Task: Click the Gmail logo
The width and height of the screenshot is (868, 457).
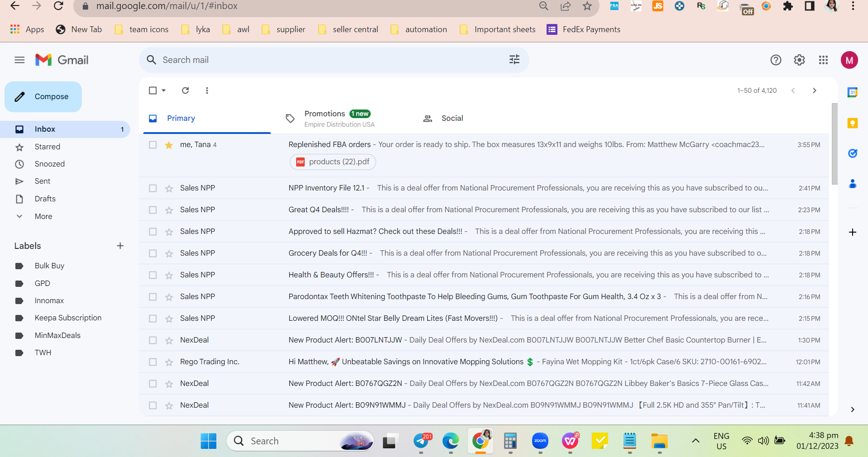Action: tap(62, 60)
